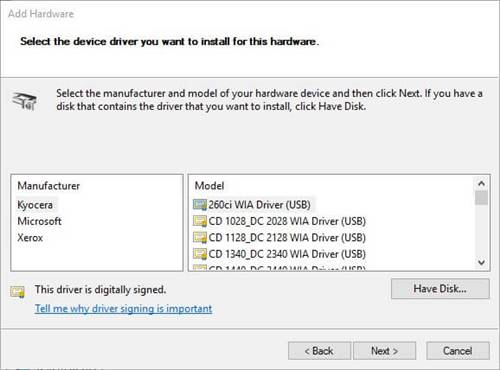Open driver signing importance link
500x370 pixels.
pyautogui.click(x=123, y=309)
